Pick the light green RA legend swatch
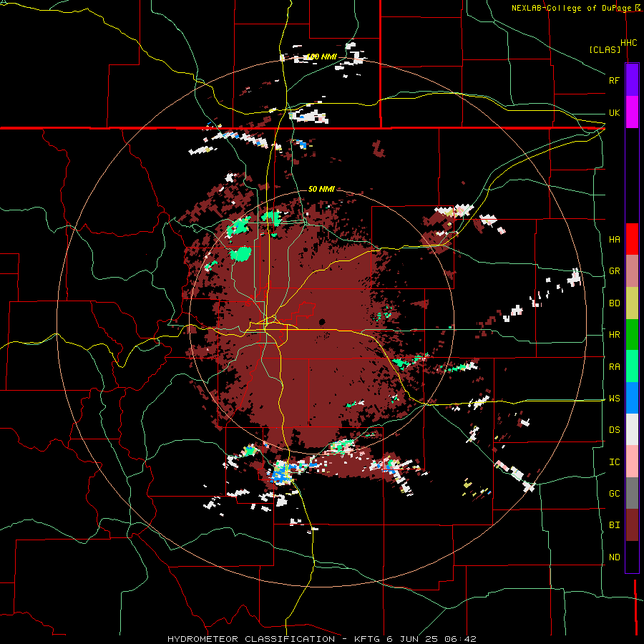Screen dimensions: 644x644 pos(632,366)
